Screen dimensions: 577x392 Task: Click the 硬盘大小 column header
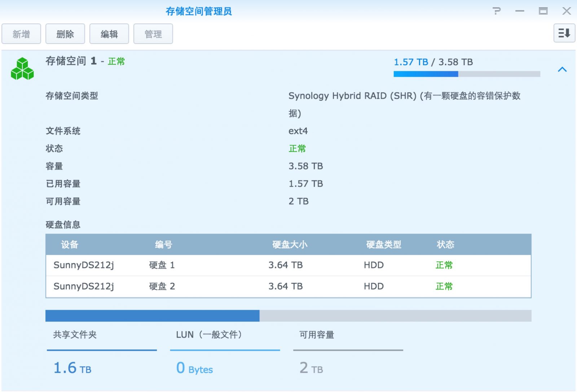[x=290, y=245]
